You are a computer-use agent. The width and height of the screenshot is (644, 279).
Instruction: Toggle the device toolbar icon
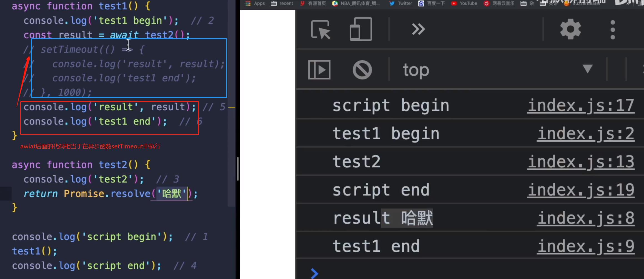[360, 29]
